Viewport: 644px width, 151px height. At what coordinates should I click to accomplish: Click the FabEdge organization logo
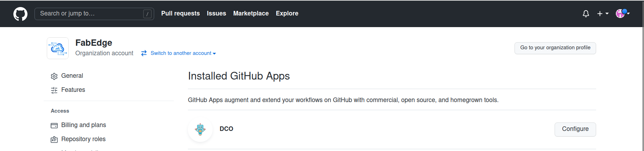(x=58, y=48)
